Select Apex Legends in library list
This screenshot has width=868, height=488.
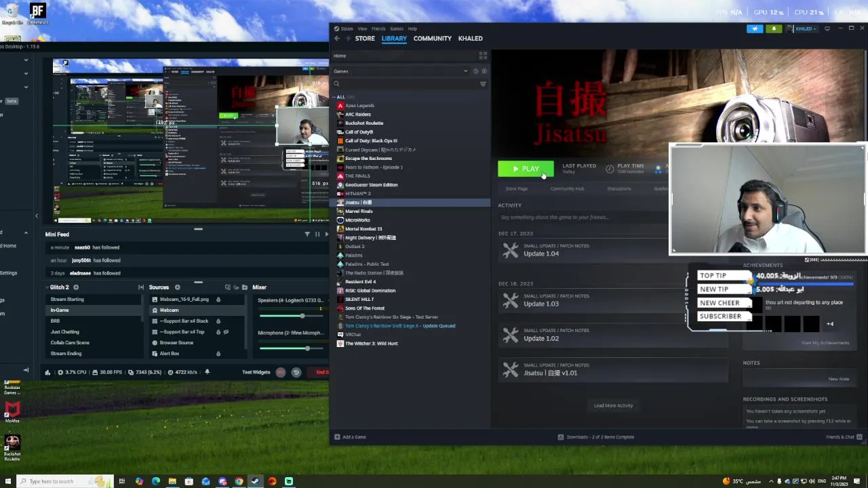tap(359, 106)
